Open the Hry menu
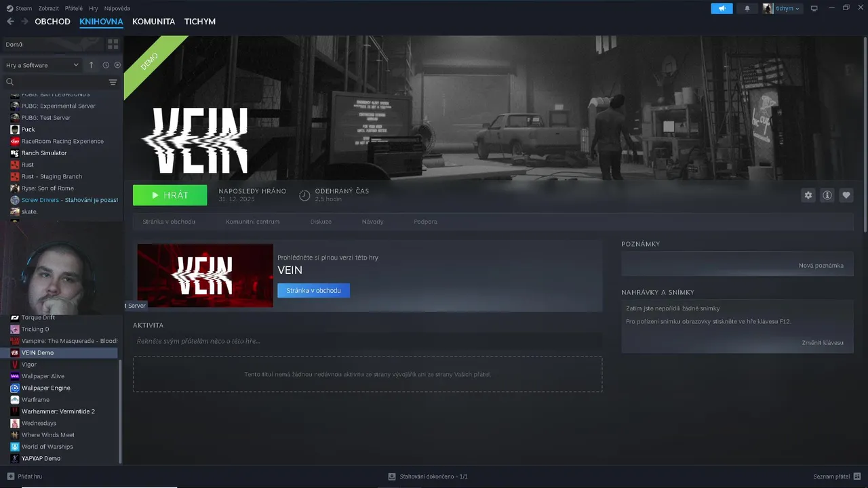 click(x=94, y=8)
